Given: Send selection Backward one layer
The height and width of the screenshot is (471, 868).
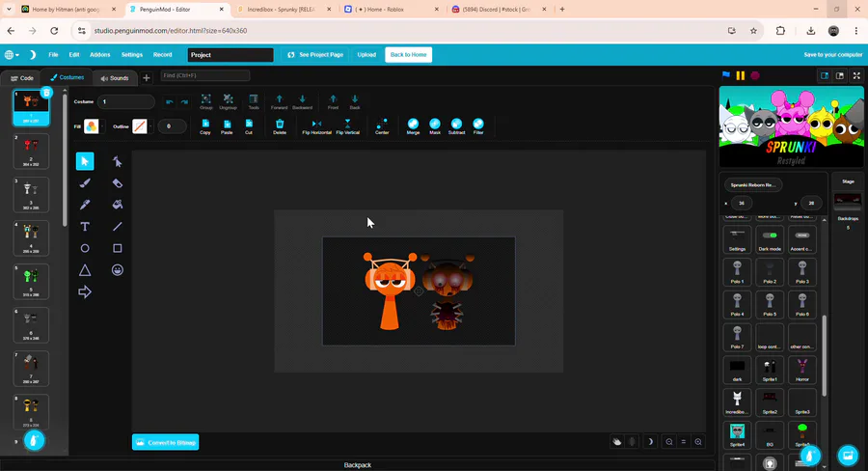Looking at the screenshot, I should [x=302, y=101].
